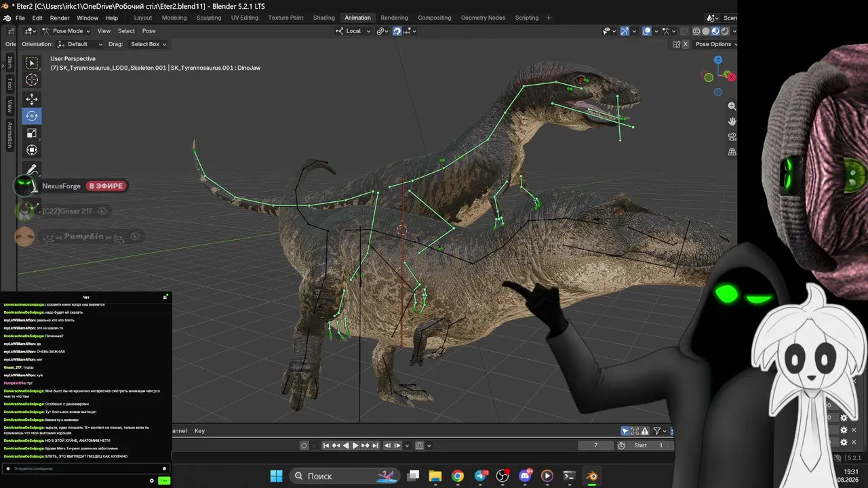Jump to the previous keyframe
The image size is (868, 488).
click(x=336, y=445)
